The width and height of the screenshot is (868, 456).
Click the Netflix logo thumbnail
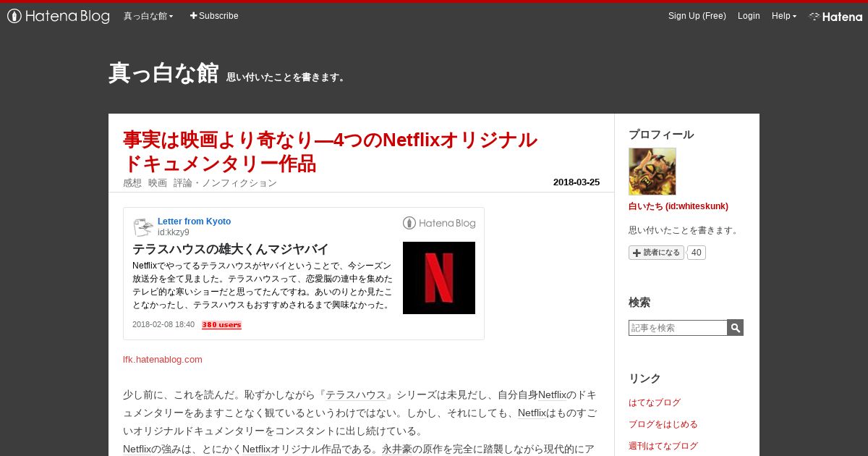click(x=439, y=278)
